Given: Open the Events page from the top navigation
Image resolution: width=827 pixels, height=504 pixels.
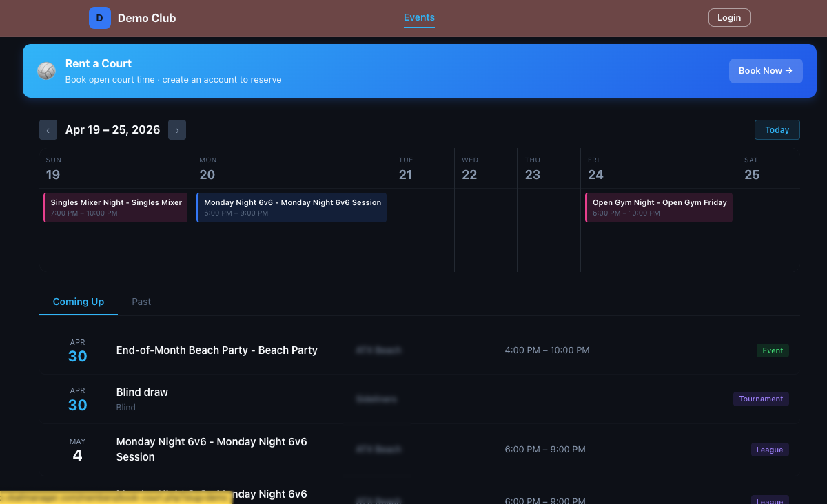Looking at the screenshot, I should (419, 17).
